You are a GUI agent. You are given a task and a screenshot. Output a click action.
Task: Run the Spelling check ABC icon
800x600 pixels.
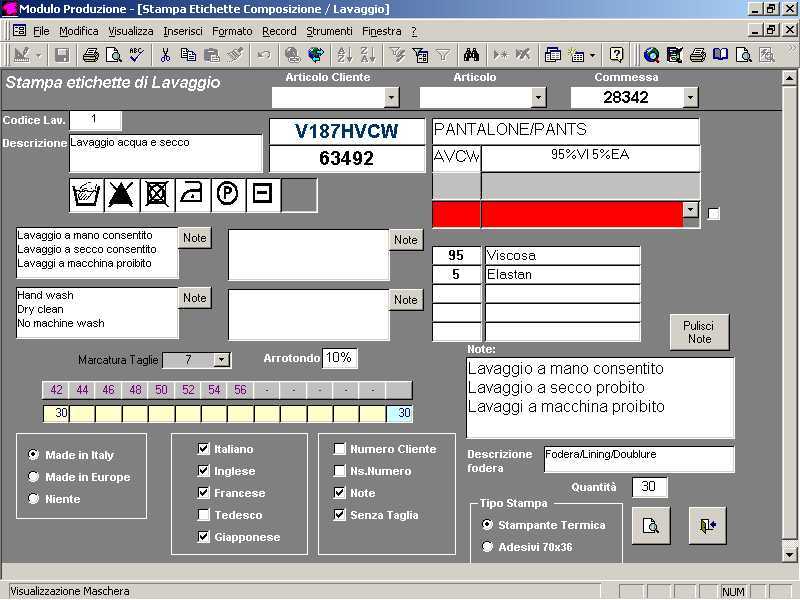pos(136,55)
